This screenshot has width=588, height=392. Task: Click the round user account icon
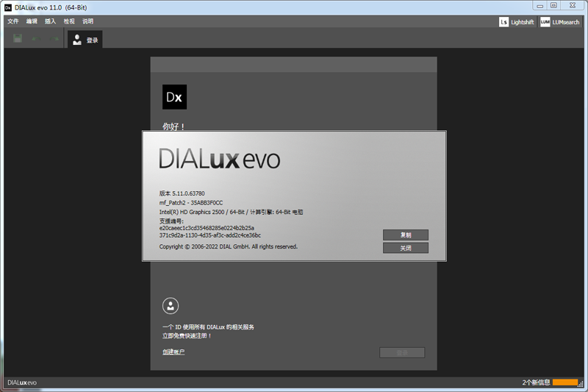[x=171, y=306]
